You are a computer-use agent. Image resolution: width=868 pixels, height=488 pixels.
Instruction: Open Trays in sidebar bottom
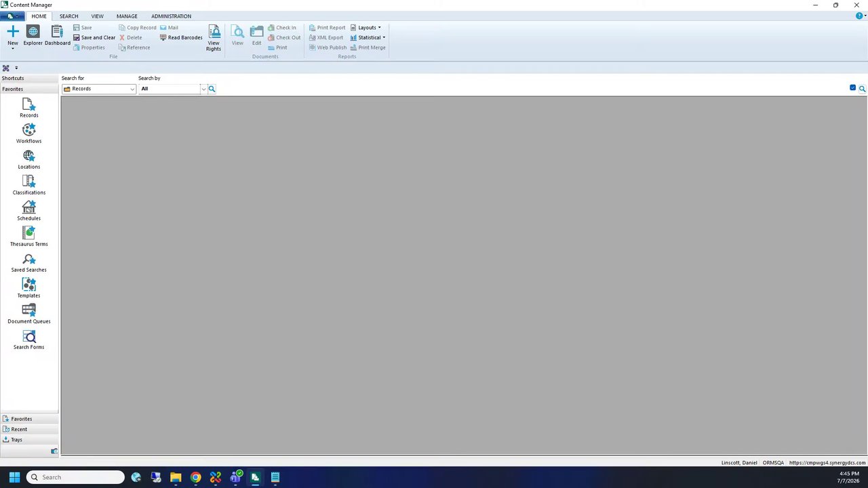(x=29, y=440)
